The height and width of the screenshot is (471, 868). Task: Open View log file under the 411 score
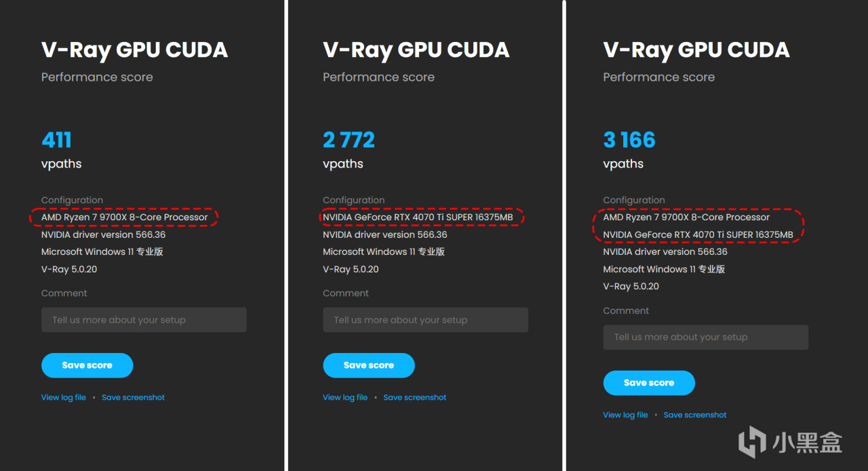point(64,398)
